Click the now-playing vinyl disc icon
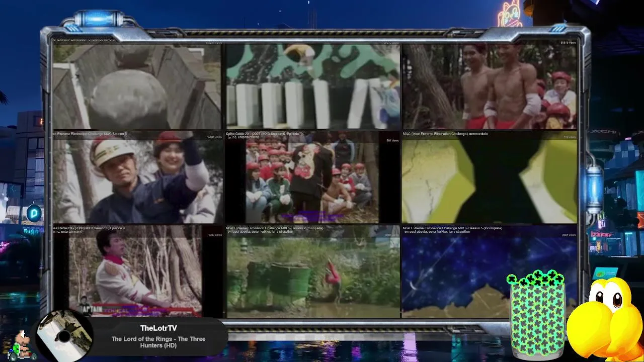Image resolution: width=644 pixels, height=362 pixels. pyautogui.click(x=64, y=336)
